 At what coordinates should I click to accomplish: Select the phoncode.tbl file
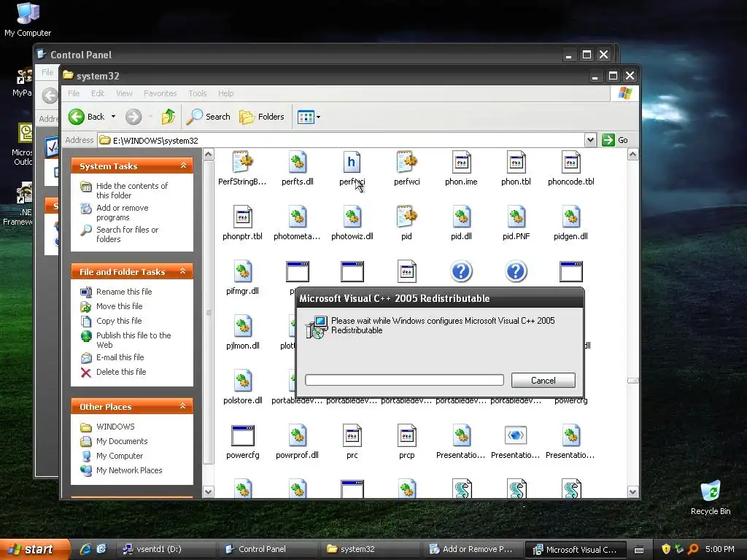(570, 168)
